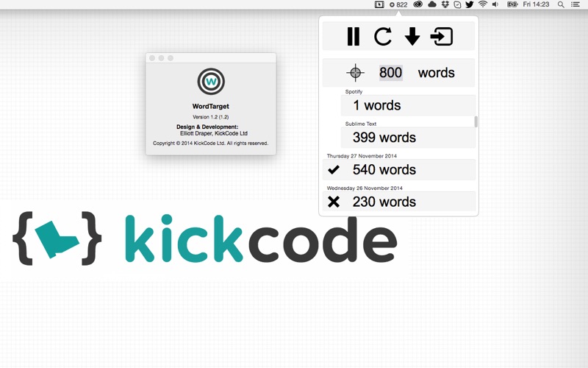Click the WordTarget logo in About window
This screenshot has height=368, width=588.
coord(211,82)
